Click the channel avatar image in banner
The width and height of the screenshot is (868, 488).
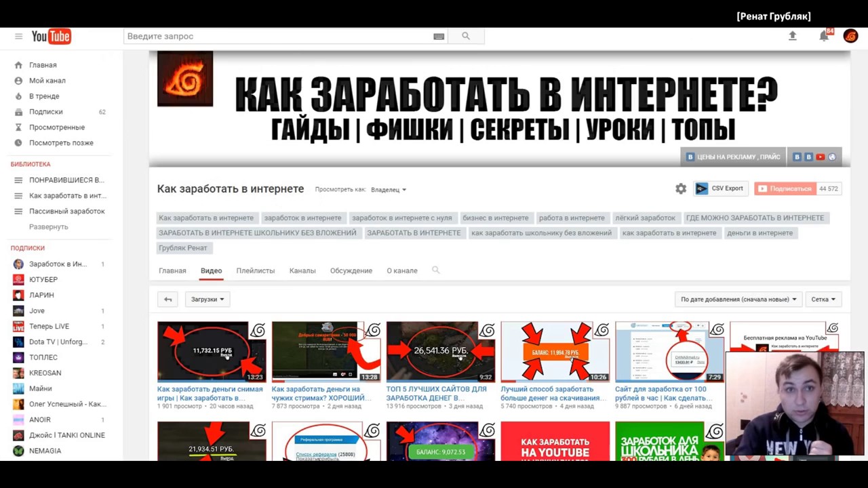(x=185, y=79)
